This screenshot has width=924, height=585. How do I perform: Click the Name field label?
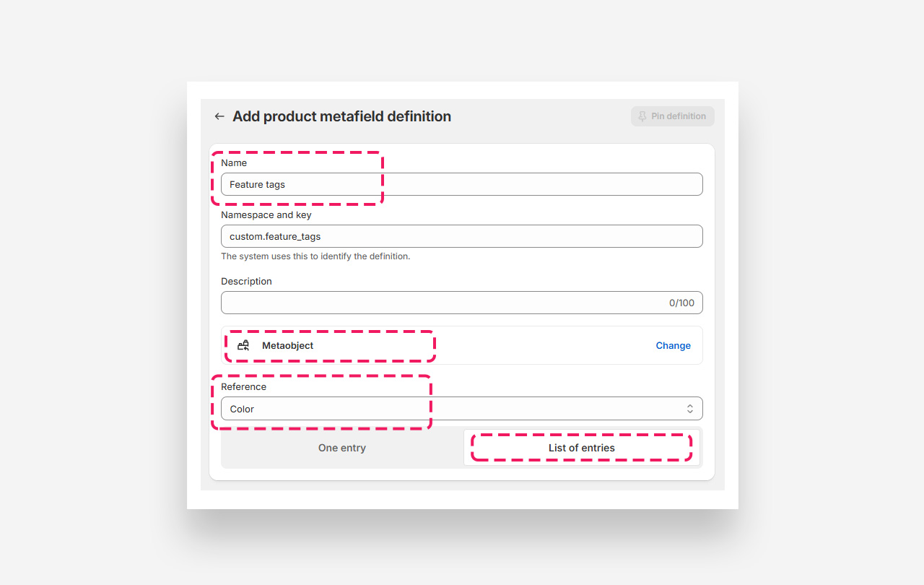tap(234, 163)
